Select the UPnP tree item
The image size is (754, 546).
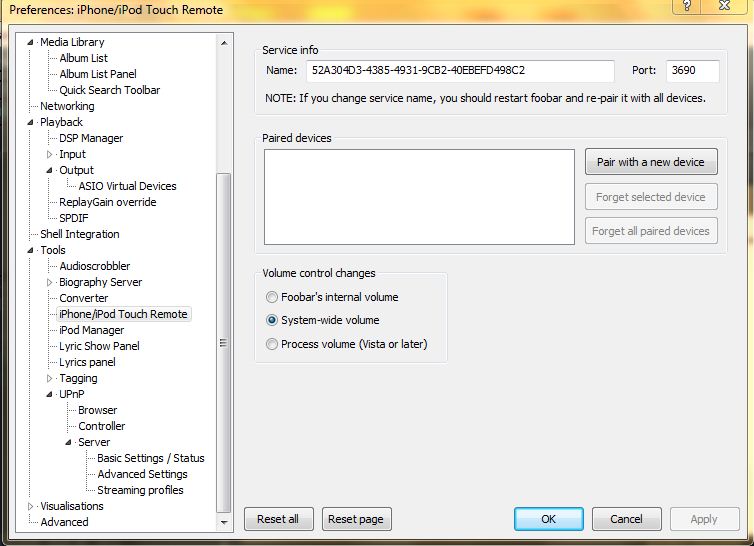[72, 394]
